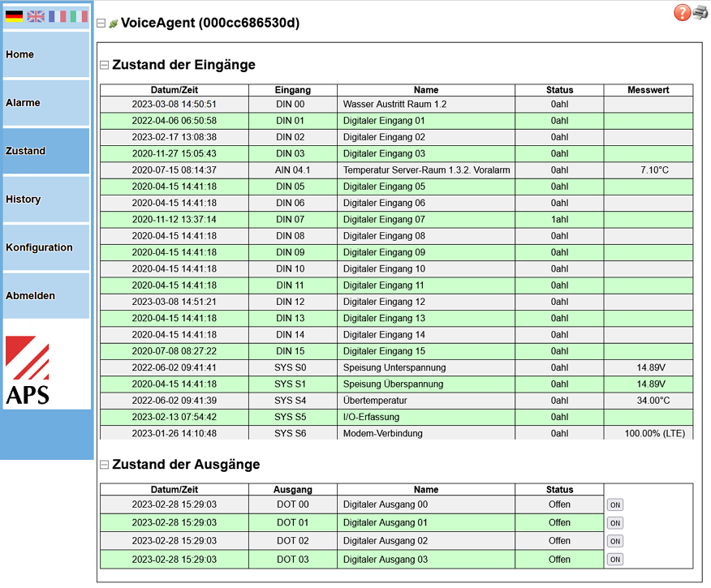711x588 pixels.
Task: Select 'Temperatur Server-Raum 1.3.2. Voralarm' cell
Action: pyautogui.click(x=426, y=170)
